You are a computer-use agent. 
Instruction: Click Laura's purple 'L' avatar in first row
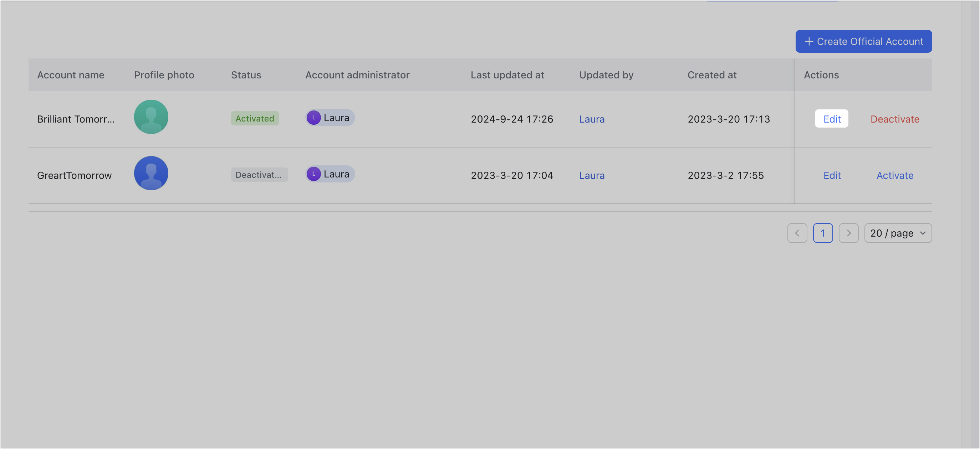click(x=313, y=118)
